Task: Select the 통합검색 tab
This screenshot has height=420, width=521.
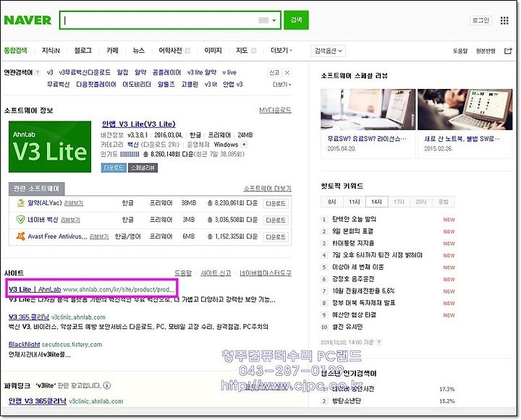Action: [x=15, y=51]
